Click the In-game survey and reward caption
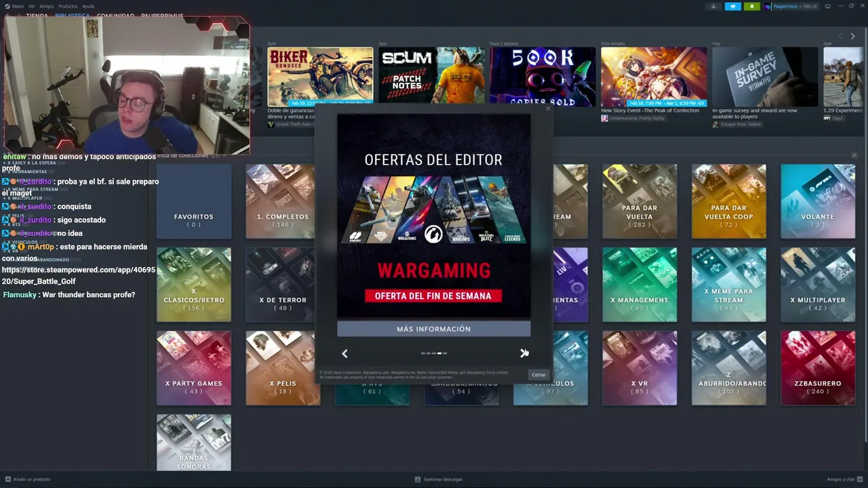 755,113
